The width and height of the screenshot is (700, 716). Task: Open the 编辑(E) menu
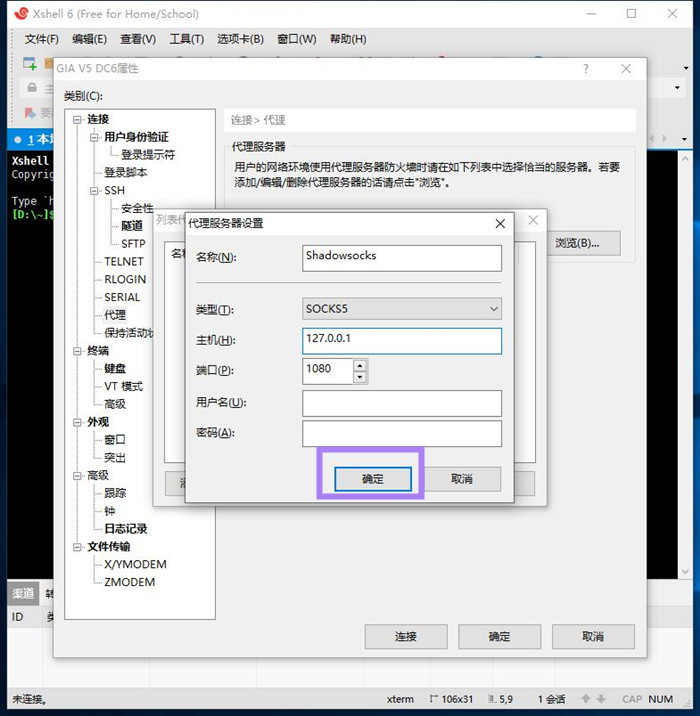pos(89,39)
